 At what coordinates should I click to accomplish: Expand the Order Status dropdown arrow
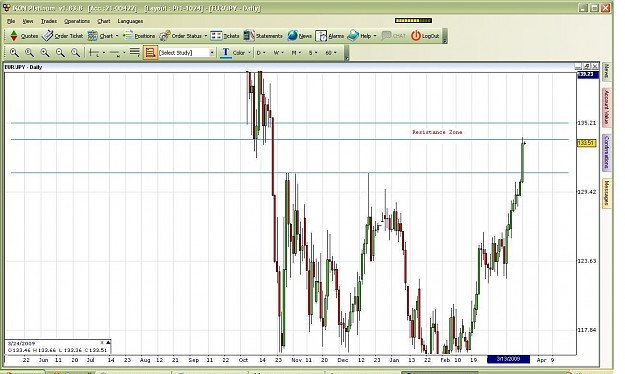(x=206, y=36)
